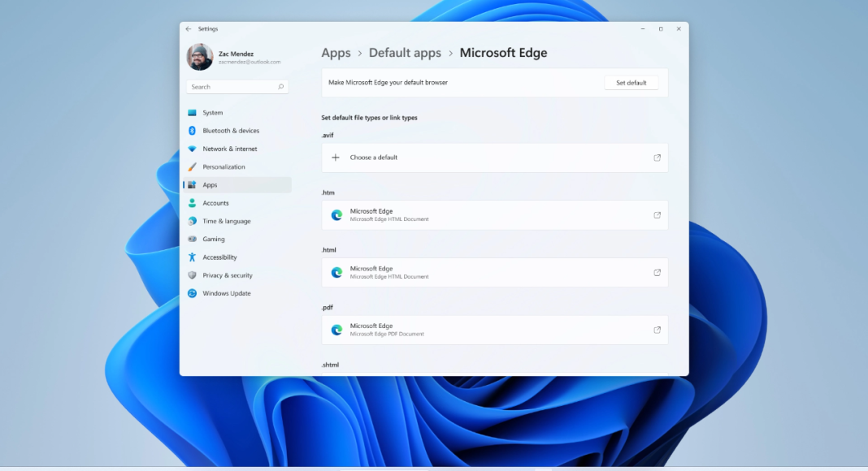Click the Accessibility figure icon
This screenshot has width=868, height=471.
pyautogui.click(x=192, y=257)
